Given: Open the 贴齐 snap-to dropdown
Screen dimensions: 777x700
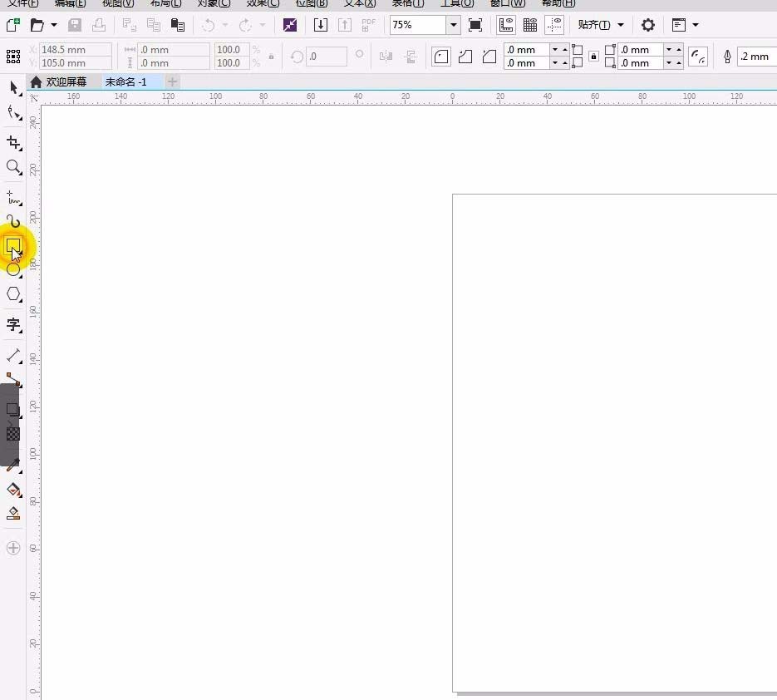Looking at the screenshot, I should [x=601, y=25].
